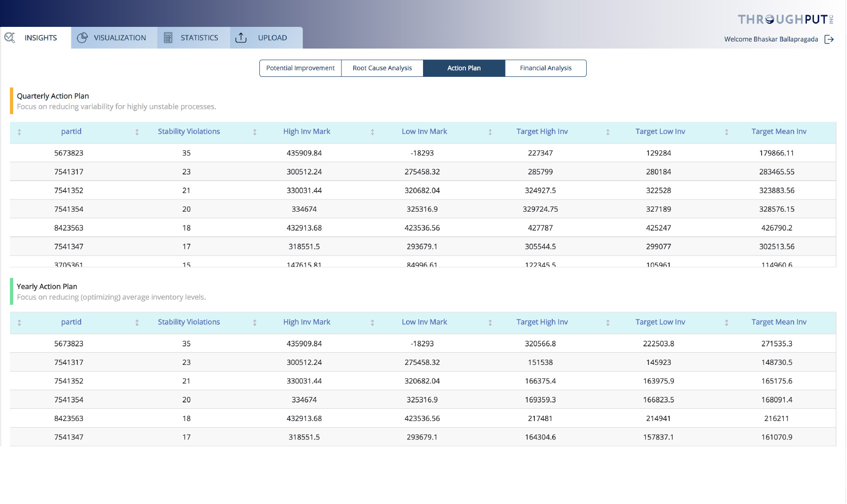
Task: Switch to the Financial Analysis tab
Action: pyautogui.click(x=545, y=68)
